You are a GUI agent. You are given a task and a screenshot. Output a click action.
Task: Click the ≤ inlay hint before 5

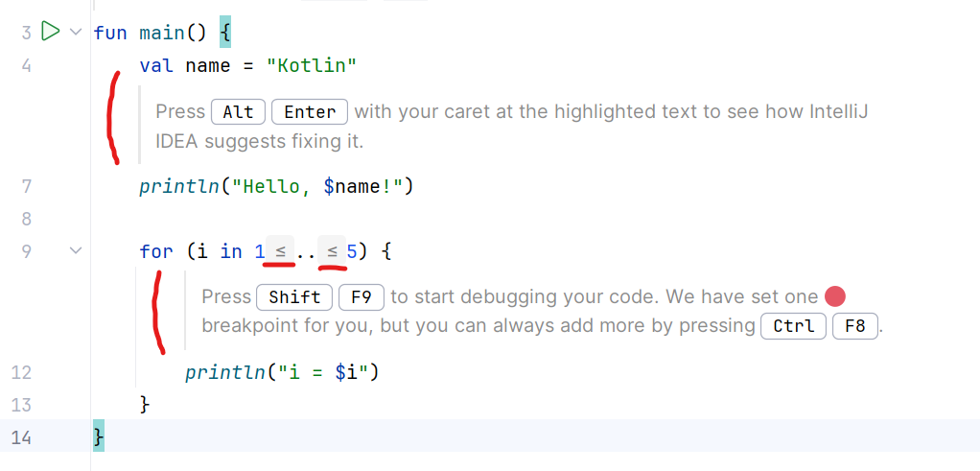(x=332, y=251)
